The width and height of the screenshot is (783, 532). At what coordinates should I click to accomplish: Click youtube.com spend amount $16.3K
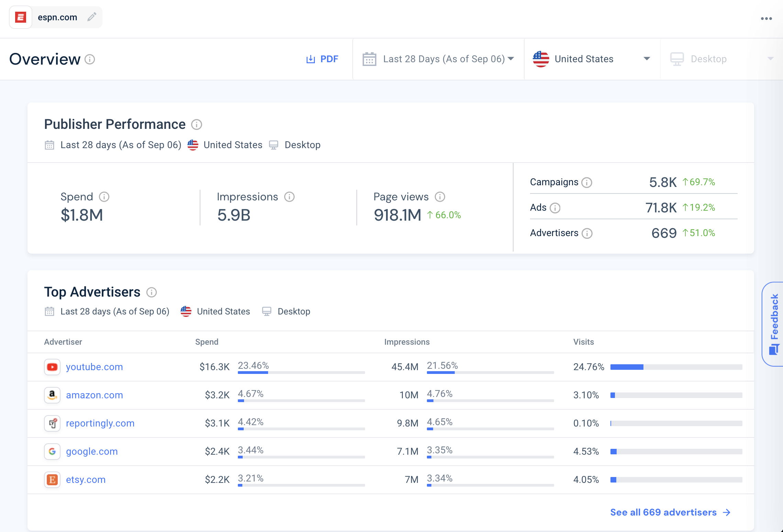click(214, 367)
